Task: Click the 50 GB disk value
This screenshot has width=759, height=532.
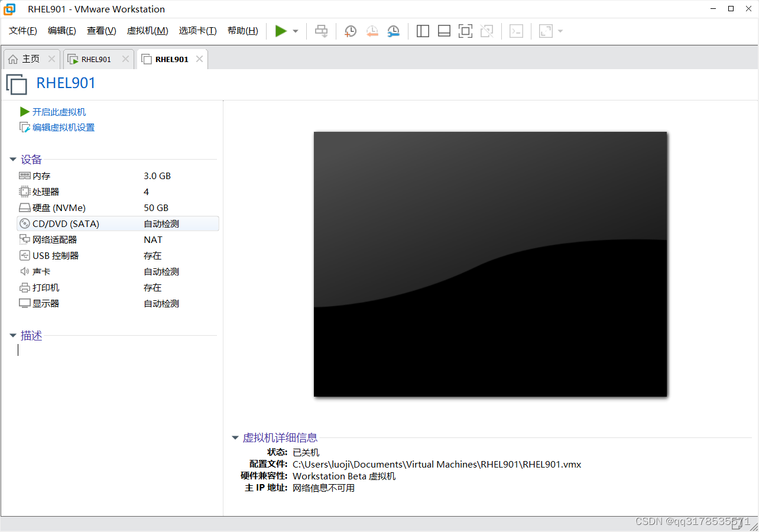Action: pyautogui.click(x=156, y=207)
